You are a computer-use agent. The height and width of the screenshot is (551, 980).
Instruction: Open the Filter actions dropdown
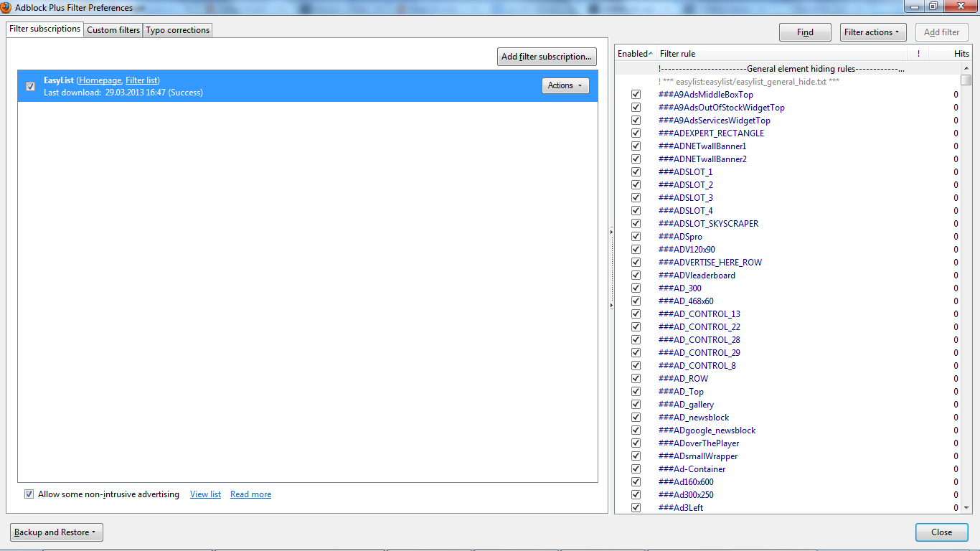(x=873, y=32)
